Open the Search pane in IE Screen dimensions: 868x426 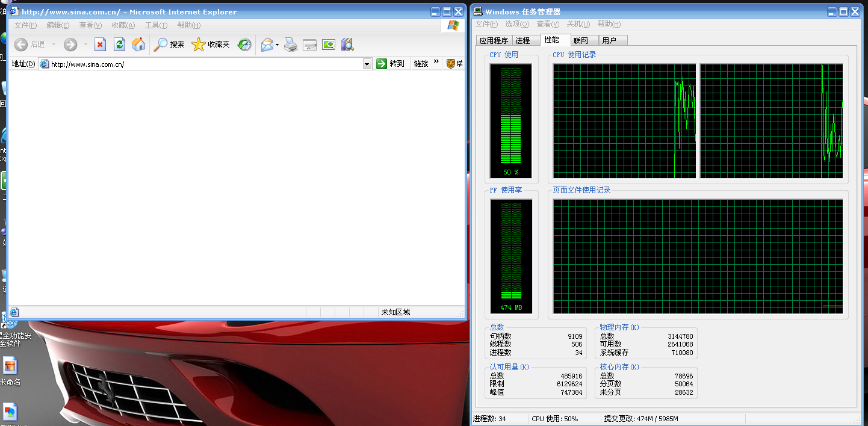(x=169, y=45)
